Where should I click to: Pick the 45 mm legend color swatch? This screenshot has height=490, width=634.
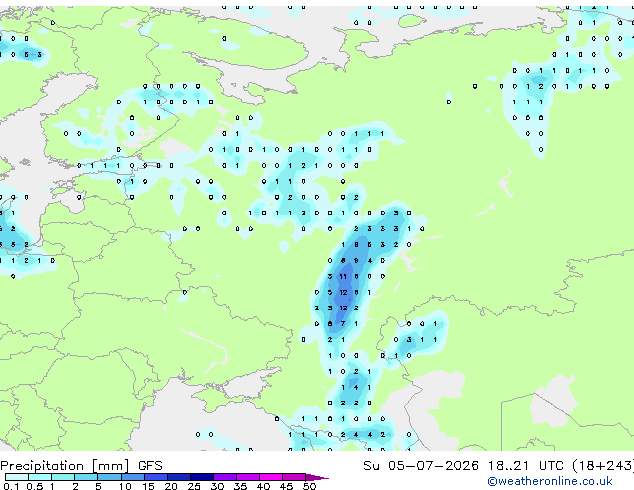click(x=294, y=477)
